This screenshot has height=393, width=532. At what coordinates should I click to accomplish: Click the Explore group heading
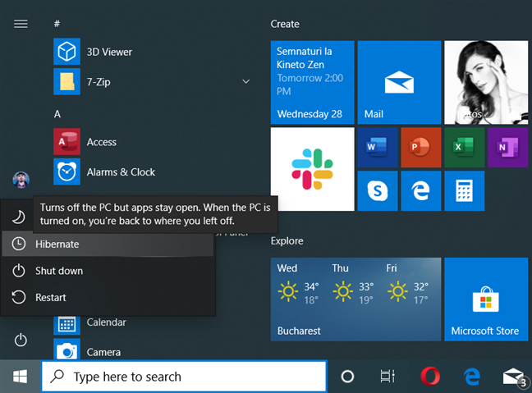pos(287,240)
